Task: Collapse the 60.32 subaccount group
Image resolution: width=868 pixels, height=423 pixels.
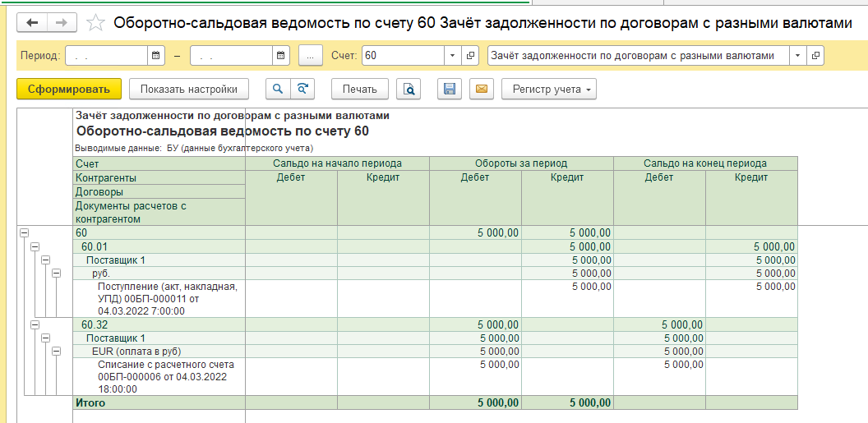Action: click(x=35, y=324)
